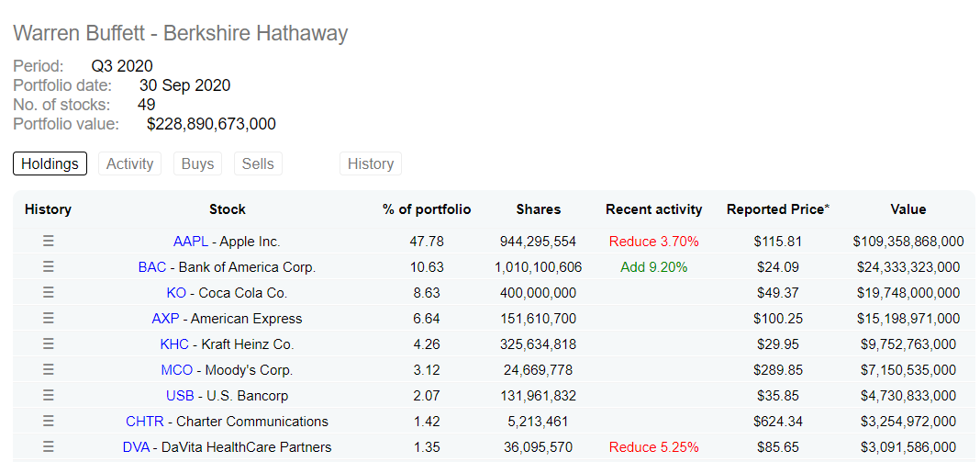The image size is (980, 462).
Task: Select the Holdings tab
Action: coord(50,163)
